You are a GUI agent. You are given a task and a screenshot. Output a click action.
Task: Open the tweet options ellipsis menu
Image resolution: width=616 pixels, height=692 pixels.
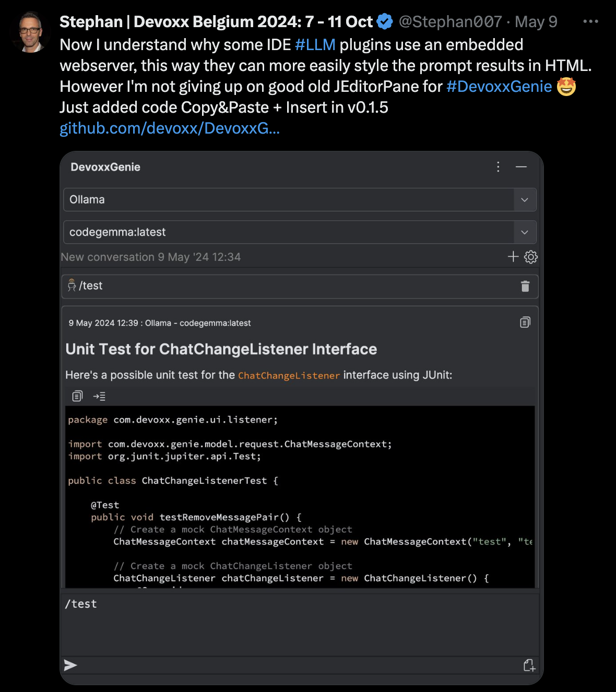[591, 21]
